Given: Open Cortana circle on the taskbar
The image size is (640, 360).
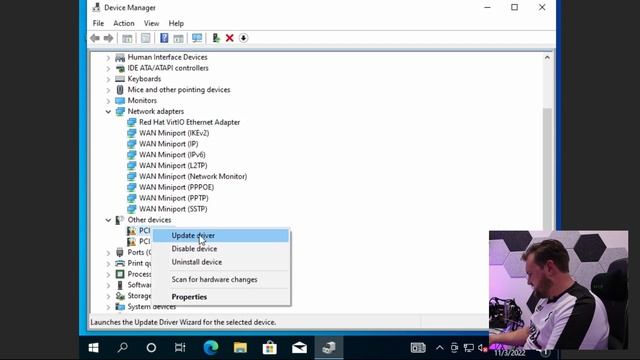Looking at the screenshot, I should [151, 347].
